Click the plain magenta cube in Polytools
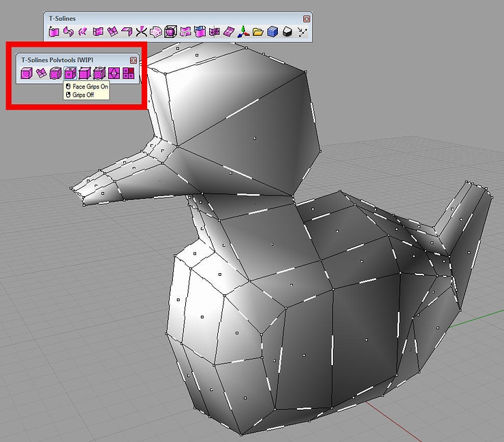This screenshot has width=504, height=442. click(x=27, y=74)
